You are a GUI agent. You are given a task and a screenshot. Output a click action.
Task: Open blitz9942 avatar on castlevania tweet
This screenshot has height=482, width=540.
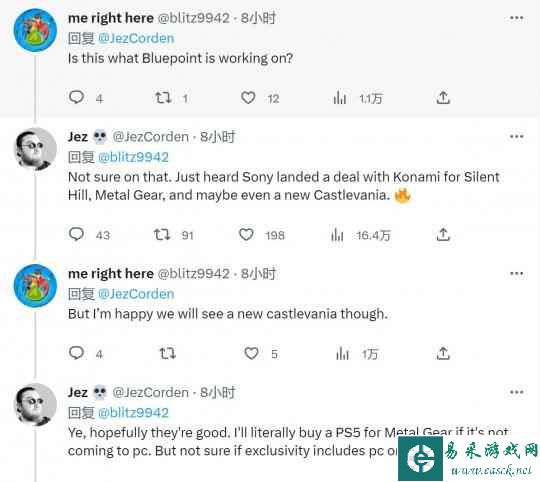pos(35,286)
